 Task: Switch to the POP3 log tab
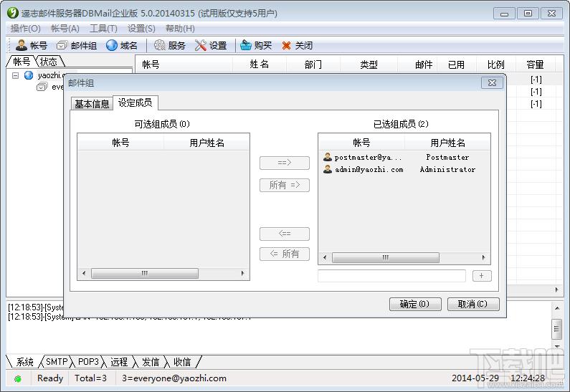pyautogui.click(x=88, y=361)
